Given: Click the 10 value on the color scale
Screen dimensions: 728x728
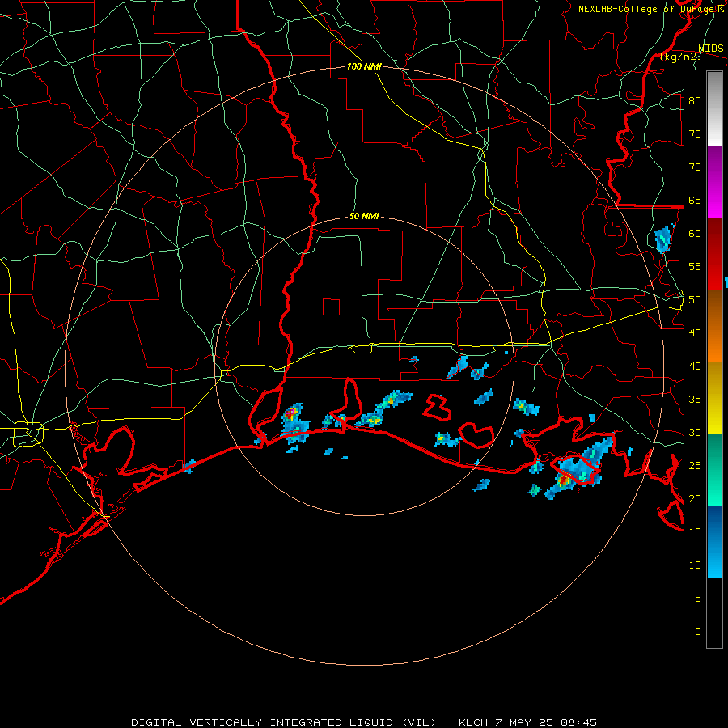Looking at the screenshot, I should click(695, 565).
